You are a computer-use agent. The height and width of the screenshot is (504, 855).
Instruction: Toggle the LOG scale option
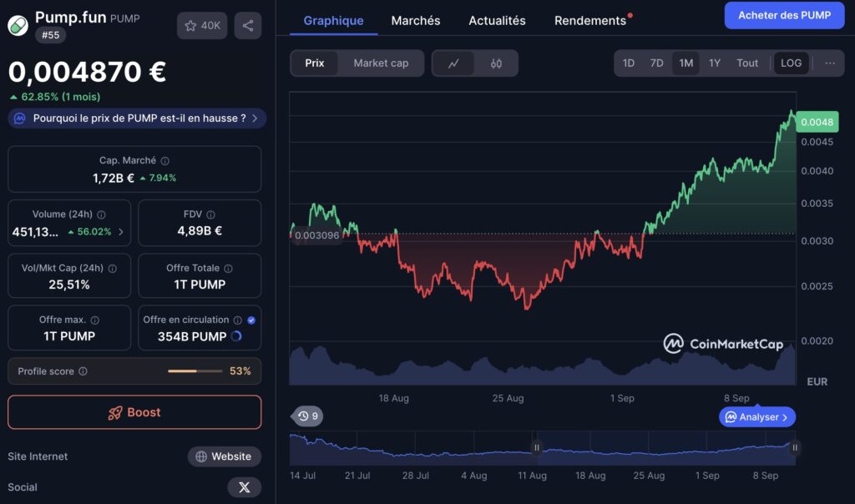tap(791, 63)
